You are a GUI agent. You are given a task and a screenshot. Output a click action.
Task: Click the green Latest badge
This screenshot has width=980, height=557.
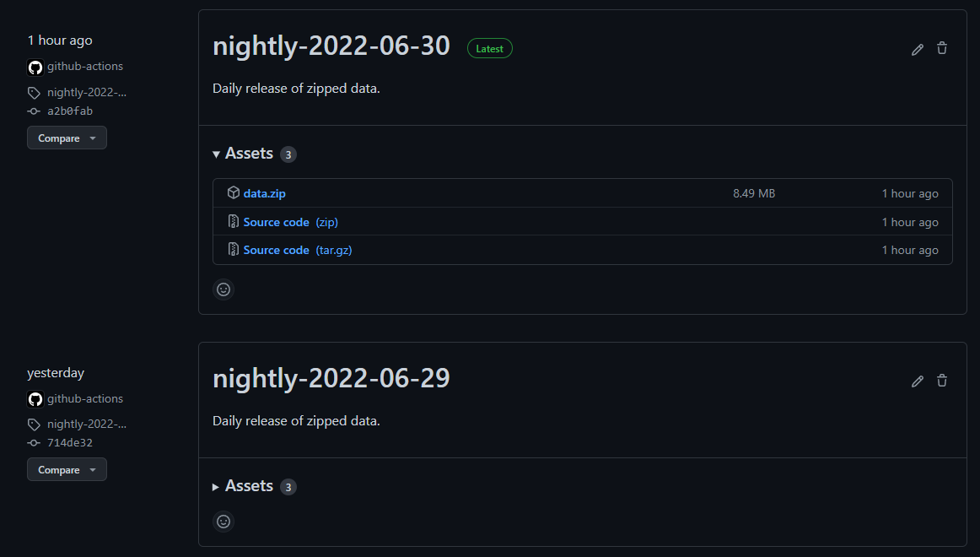point(489,49)
